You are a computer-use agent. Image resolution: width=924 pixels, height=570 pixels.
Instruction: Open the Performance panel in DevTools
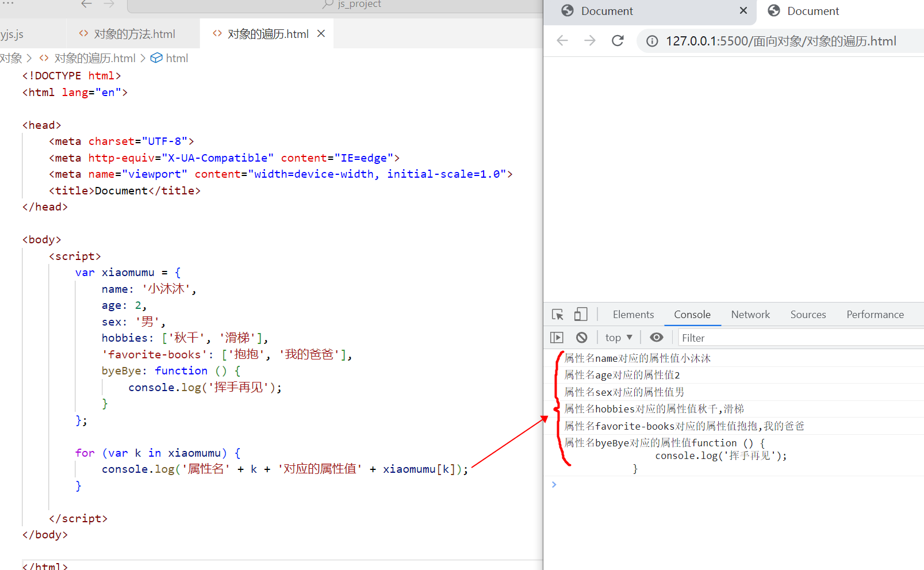875,315
